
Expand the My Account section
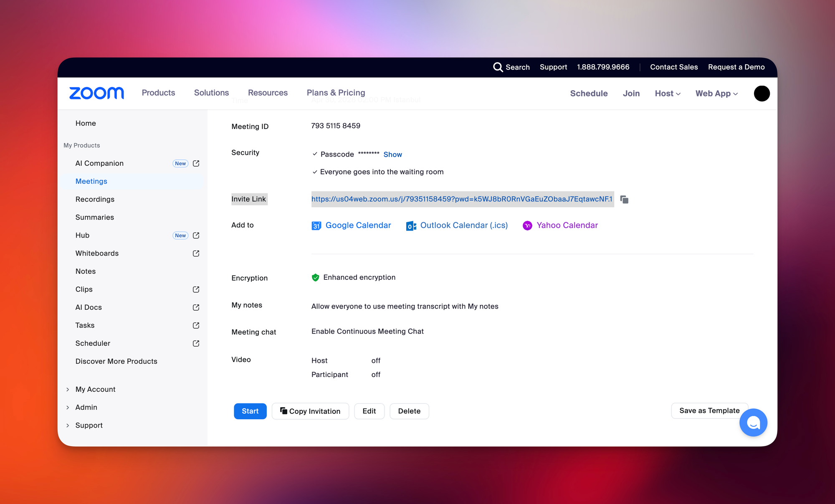click(x=95, y=389)
